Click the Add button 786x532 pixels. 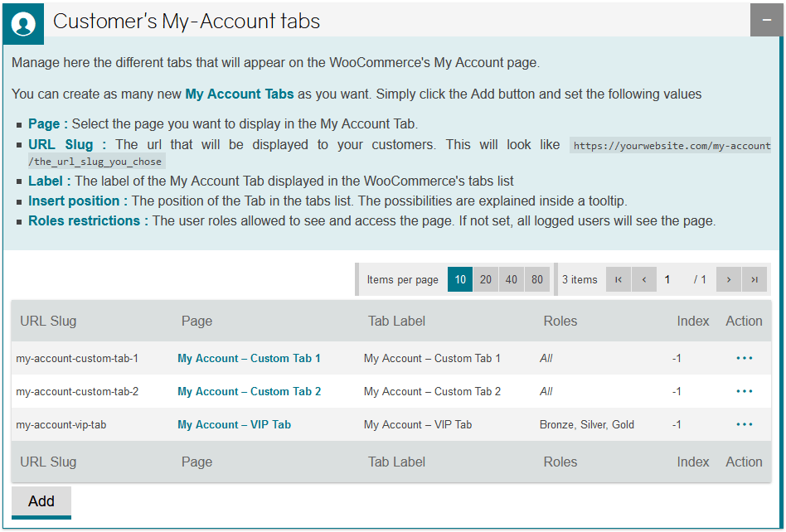[x=41, y=502]
